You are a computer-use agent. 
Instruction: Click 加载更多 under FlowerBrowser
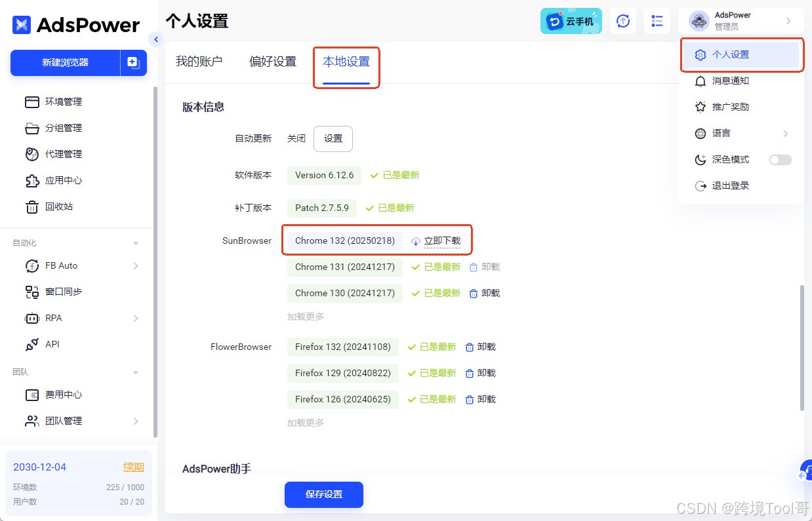[306, 423]
